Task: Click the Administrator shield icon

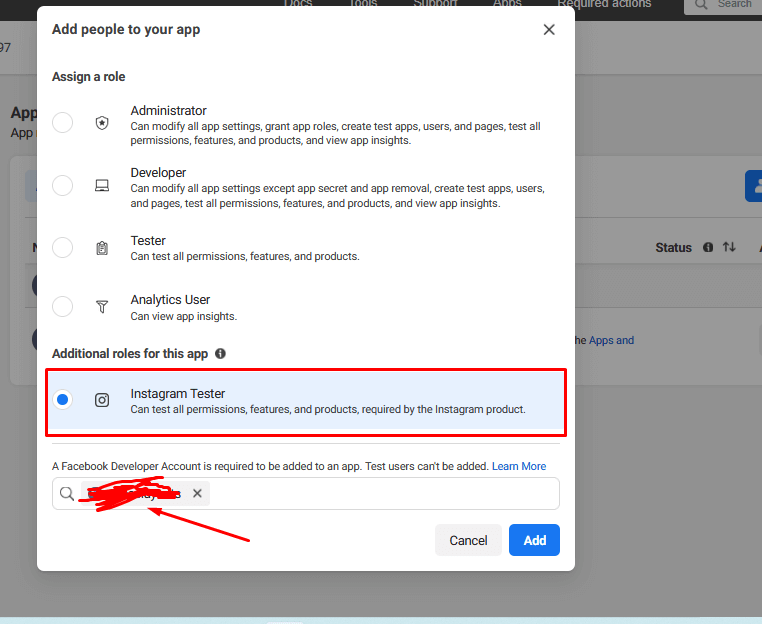Action: (102, 123)
